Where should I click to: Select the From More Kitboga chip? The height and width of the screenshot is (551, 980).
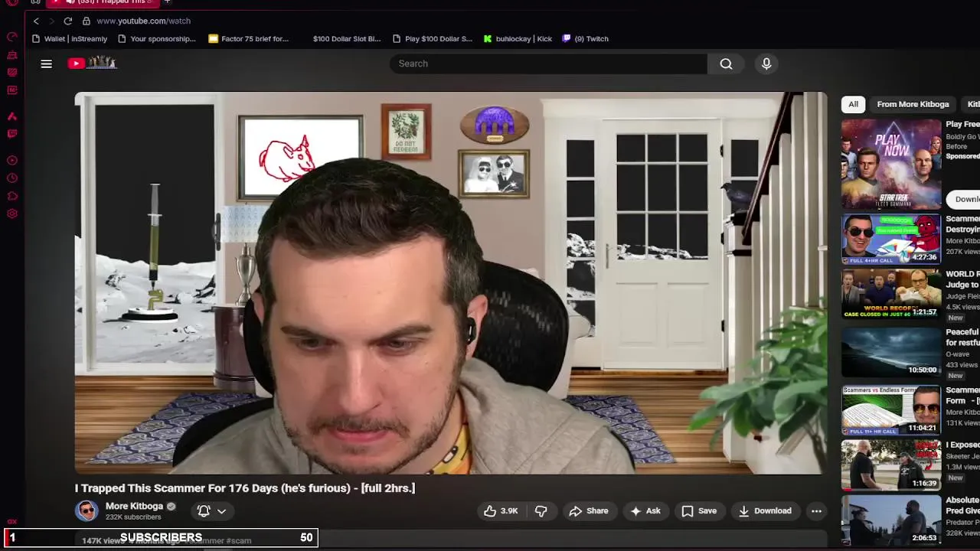pyautogui.click(x=913, y=104)
